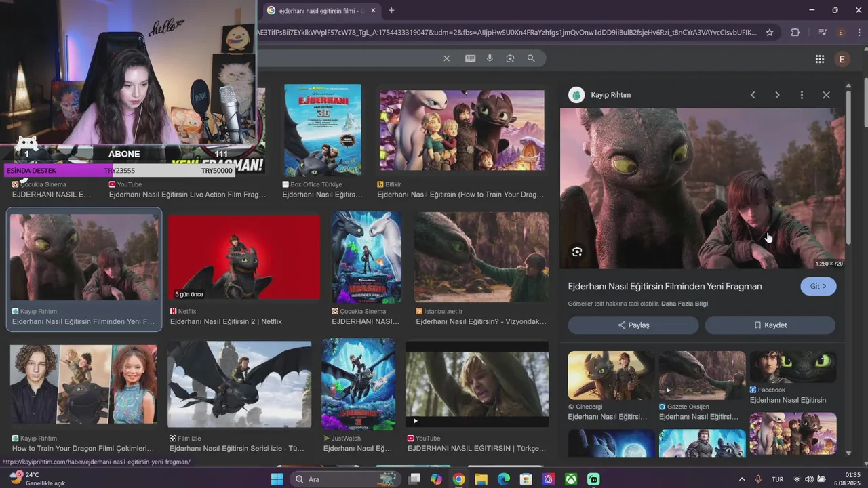Open related Facebook Toothless thumbnail
Image resolution: width=868 pixels, height=488 pixels.
click(x=793, y=367)
